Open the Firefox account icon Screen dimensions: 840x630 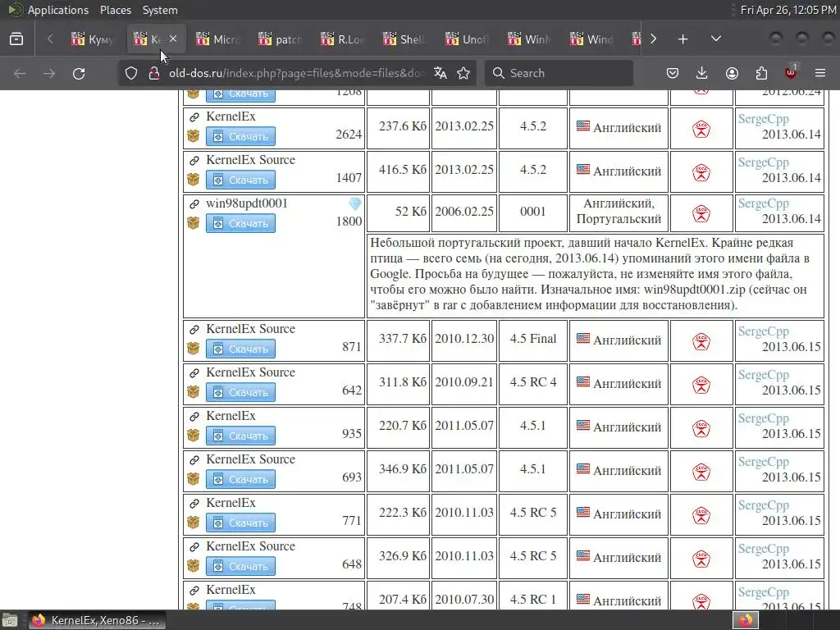click(x=732, y=73)
